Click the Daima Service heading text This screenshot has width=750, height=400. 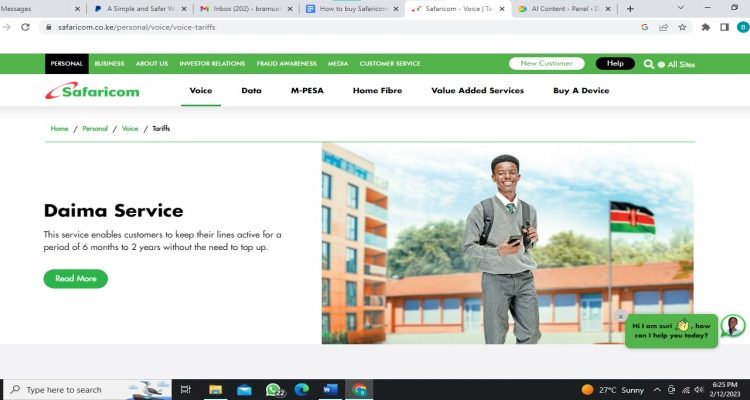coord(113,211)
